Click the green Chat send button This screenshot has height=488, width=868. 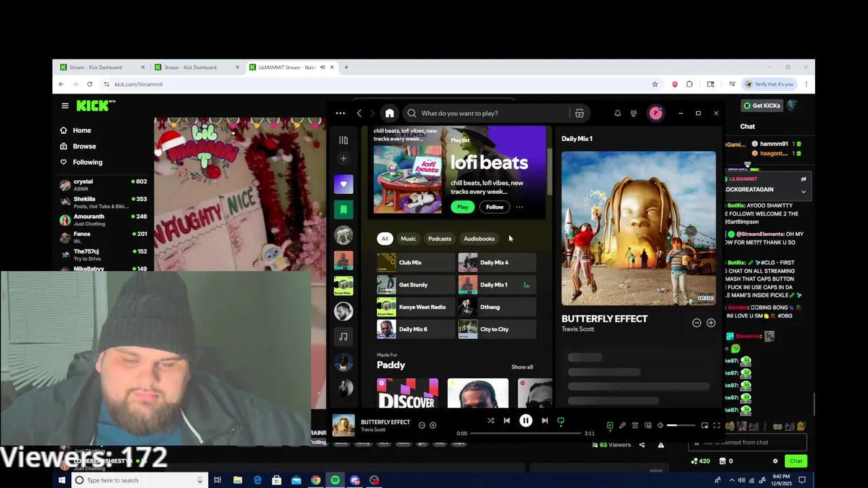coord(795,461)
